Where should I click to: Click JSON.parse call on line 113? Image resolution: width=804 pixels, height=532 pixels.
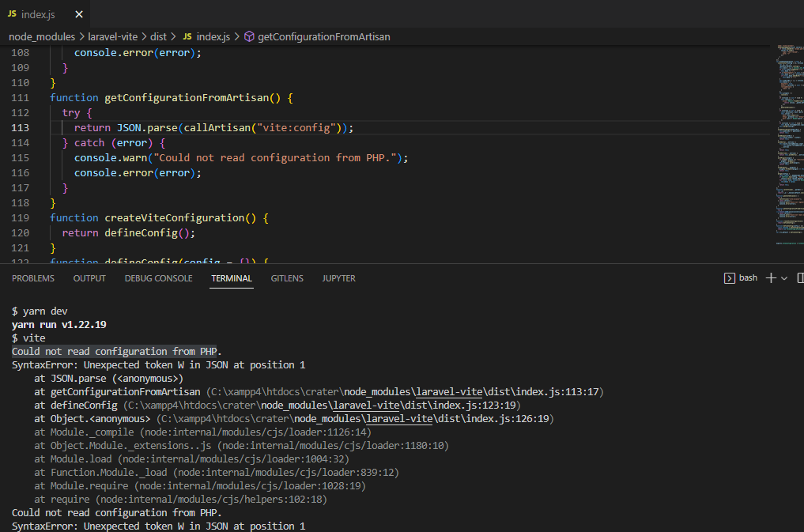[x=147, y=127]
